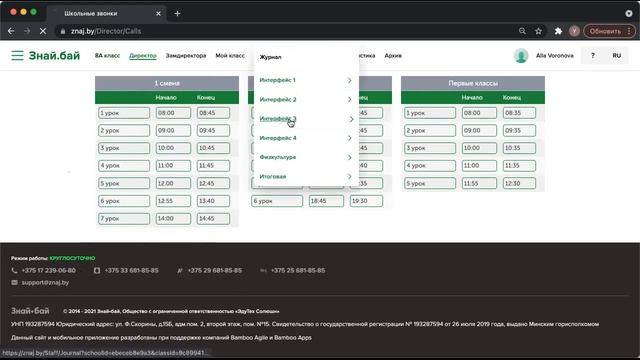The width and height of the screenshot is (640, 360).
Task: Edit 1 смена 6 урок start 12:55
Action: [173, 201]
